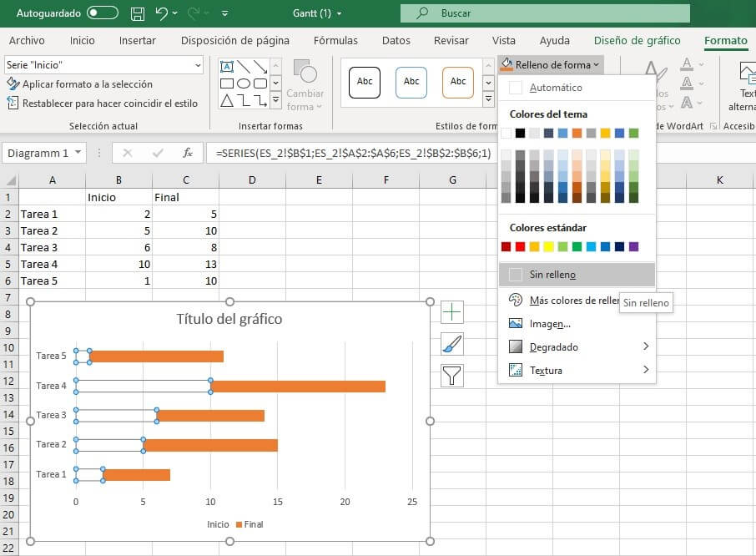
Task: Click the chart title Título del gráfico
Action: (229, 319)
